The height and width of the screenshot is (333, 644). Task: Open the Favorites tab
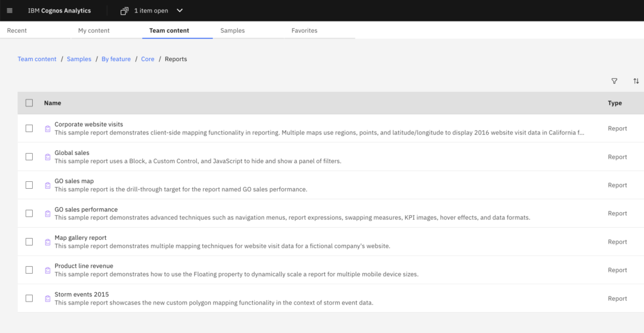click(304, 30)
